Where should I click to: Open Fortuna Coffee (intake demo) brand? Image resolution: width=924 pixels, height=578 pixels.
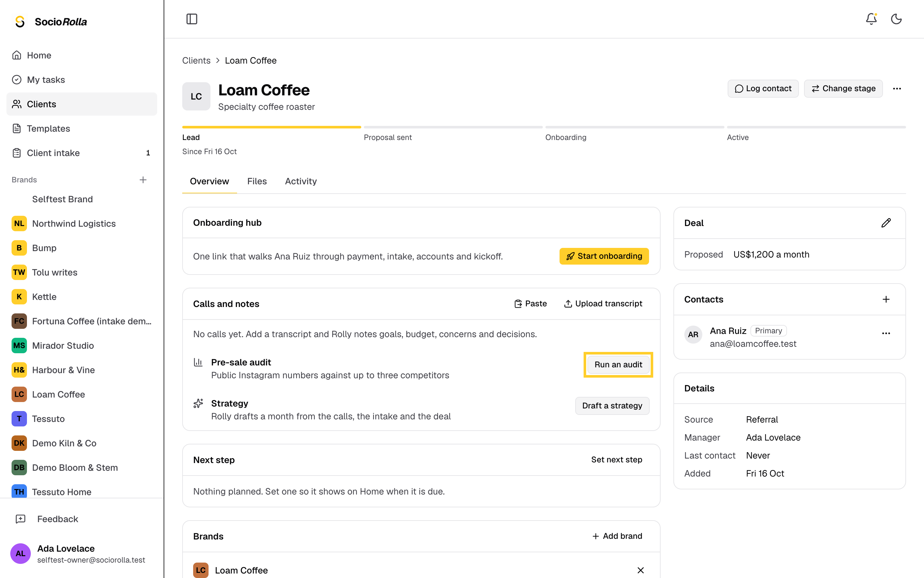[82, 321]
